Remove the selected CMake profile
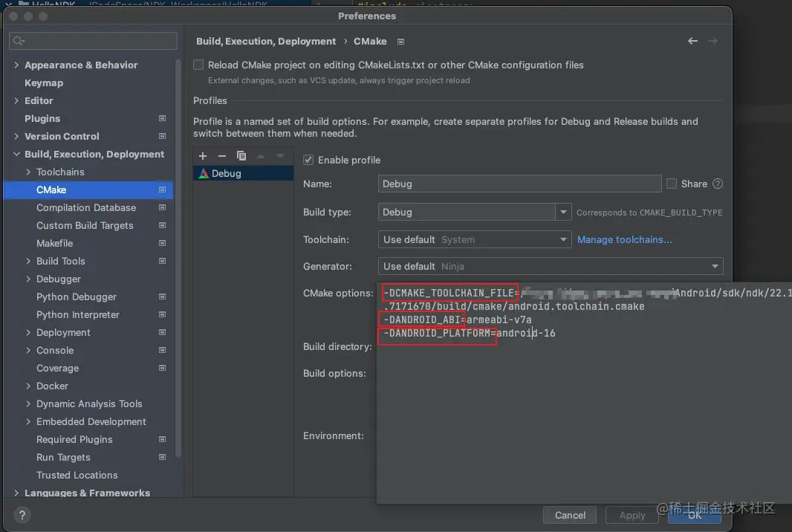Image resolution: width=792 pixels, height=532 pixels. (x=221, y=156)
